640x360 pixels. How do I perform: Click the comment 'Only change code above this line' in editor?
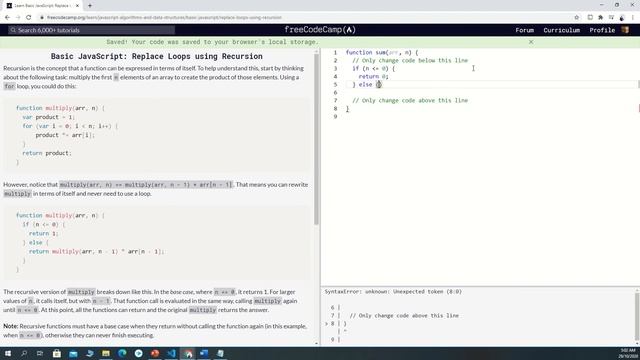coord(410,100)
